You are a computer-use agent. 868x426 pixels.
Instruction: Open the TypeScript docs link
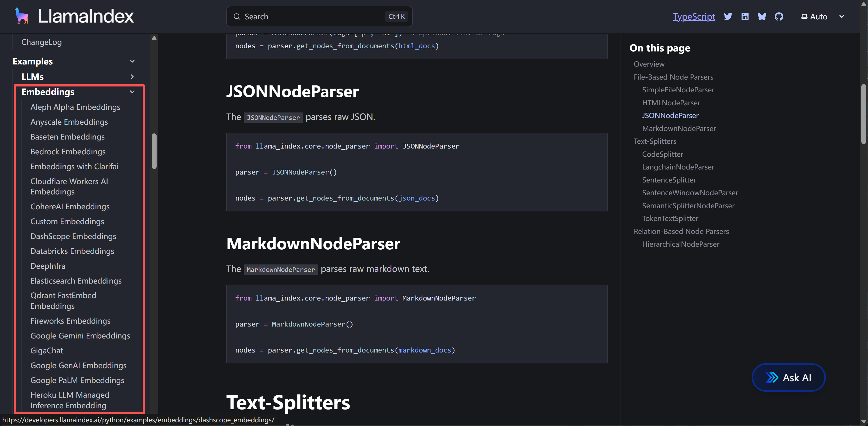694,16
